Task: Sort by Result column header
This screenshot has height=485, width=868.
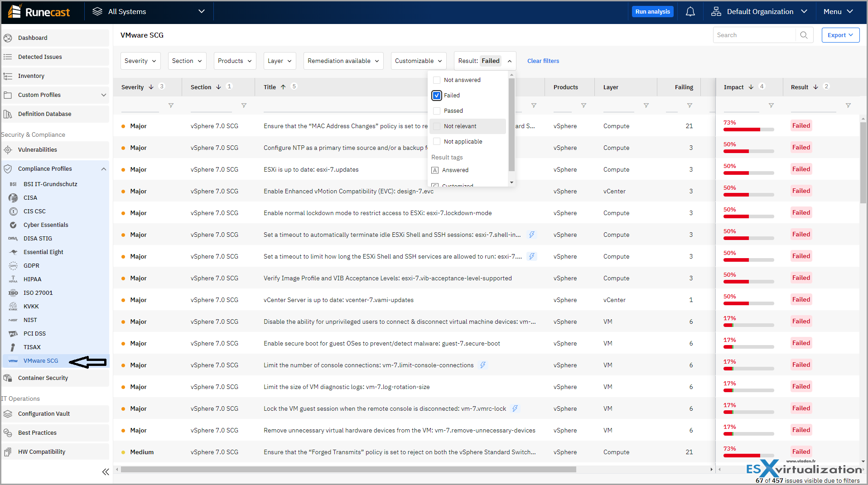Action: (x=800, y=87)
